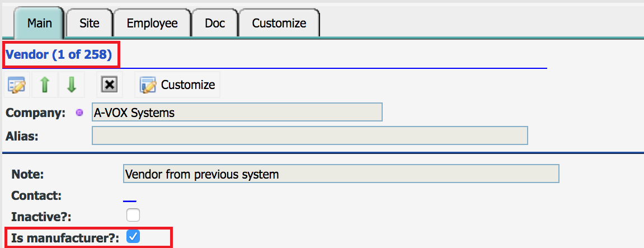Click the purple dot beside Company
This screenshot has height=248, width=644.
(x=79, y=113)
